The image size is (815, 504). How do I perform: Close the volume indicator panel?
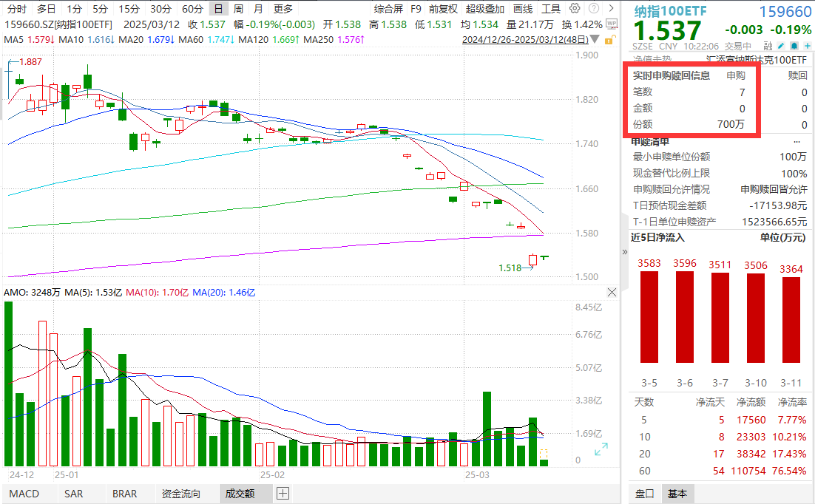tap(612, 293)
